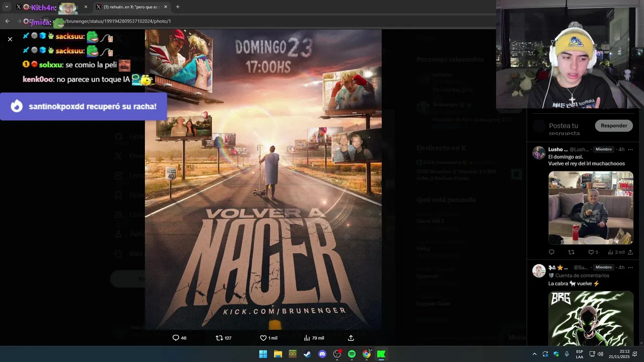Open the sofa photo in Lusho's reply

pos(591,208)
